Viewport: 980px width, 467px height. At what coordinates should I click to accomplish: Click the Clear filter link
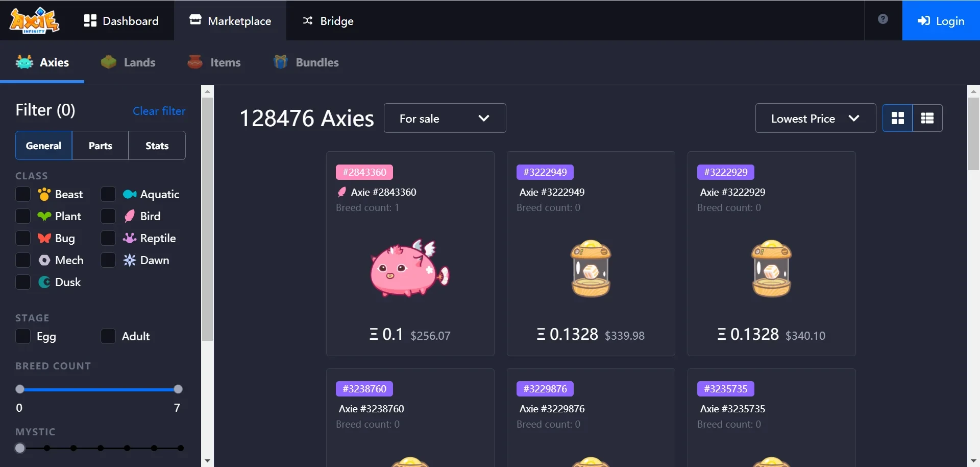(x=159, y=111)
